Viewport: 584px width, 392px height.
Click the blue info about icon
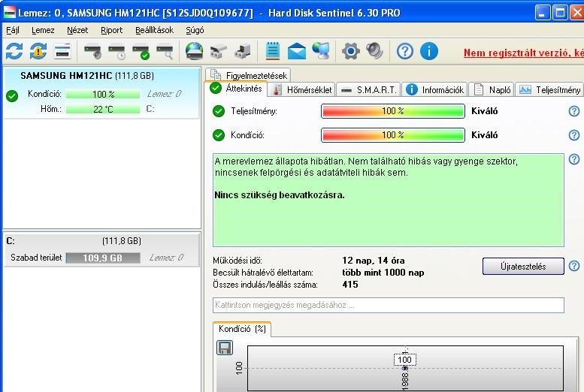429,51
